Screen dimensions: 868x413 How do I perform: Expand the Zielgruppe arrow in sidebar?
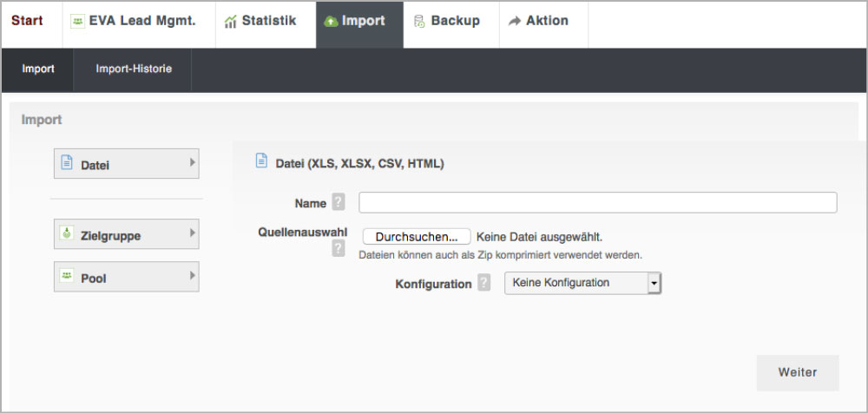pyautogui.click(x=192, y=233)
